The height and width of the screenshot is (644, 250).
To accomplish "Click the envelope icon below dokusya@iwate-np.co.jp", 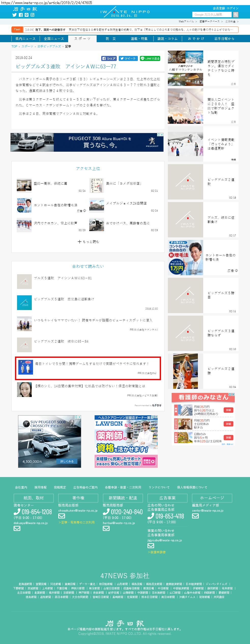I will pyautogui.click(x=17, y=528).
